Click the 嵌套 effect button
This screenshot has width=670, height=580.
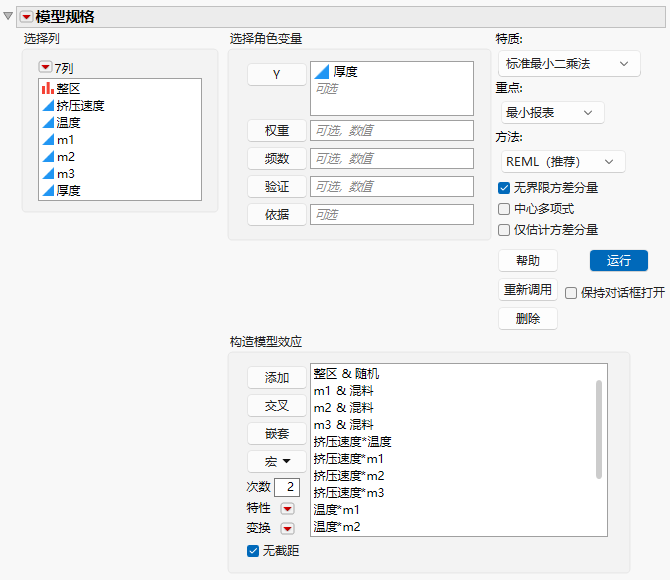[276, 434]
